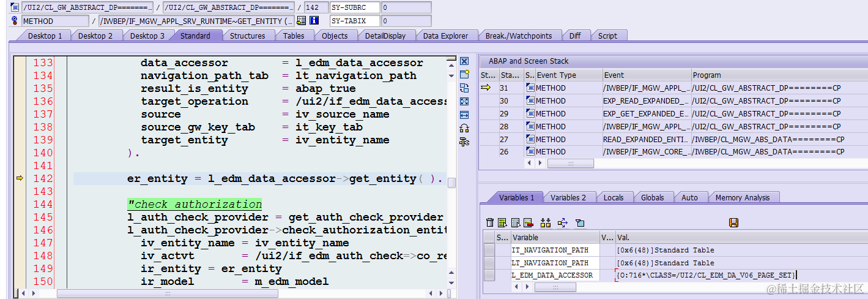Click the document icon before the program name field
Image resolution: width=868 pixels, height=299 pixels.
[15, 7]
